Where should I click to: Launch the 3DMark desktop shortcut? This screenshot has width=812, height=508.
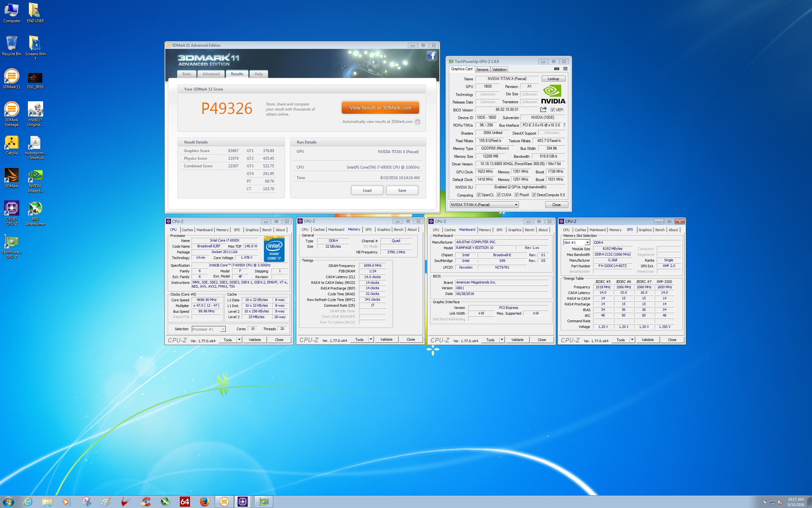[x=12, y=178]
